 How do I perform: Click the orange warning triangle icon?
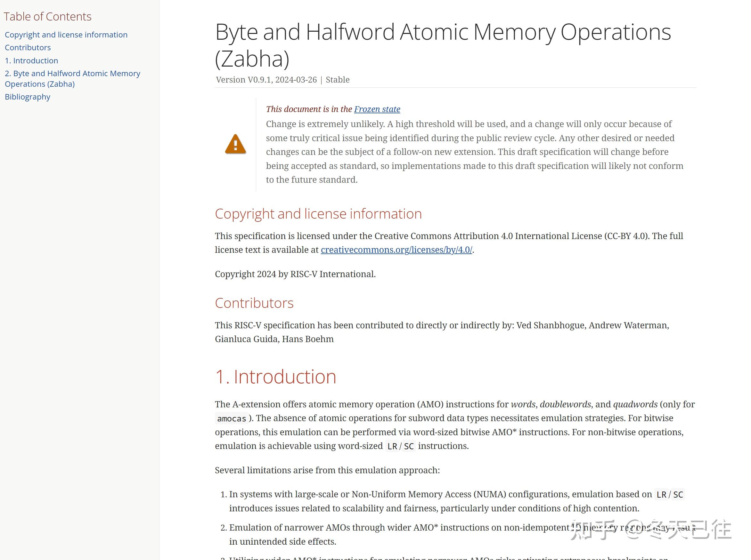(235, 144)
